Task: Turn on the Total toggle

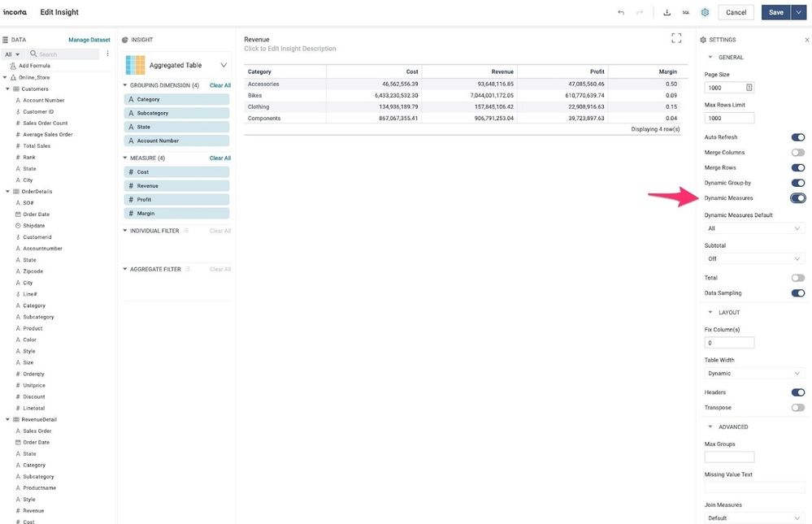Action: (797, 278)
